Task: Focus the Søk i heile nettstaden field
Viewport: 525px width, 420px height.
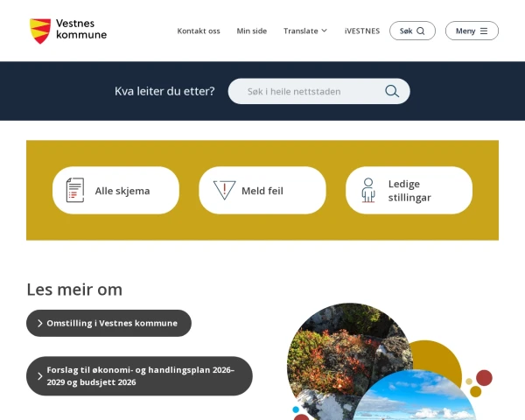Action: coord(318,91)
